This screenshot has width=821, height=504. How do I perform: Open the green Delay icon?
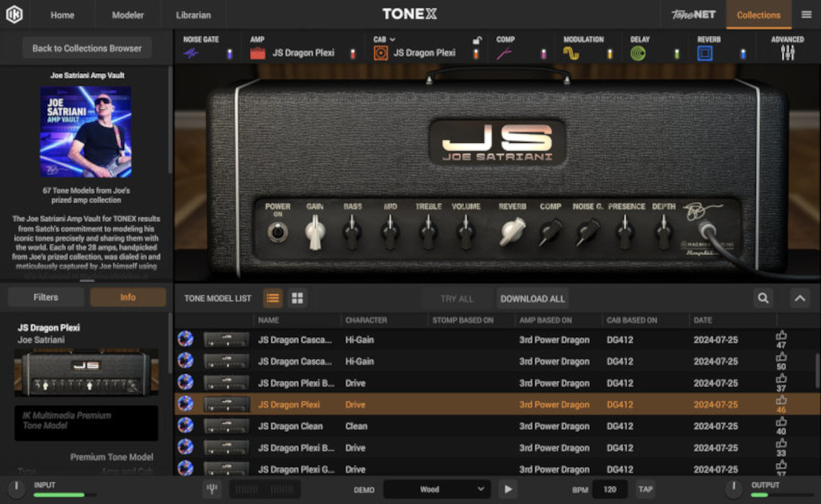pyautogui.click(x=638, y=53)
